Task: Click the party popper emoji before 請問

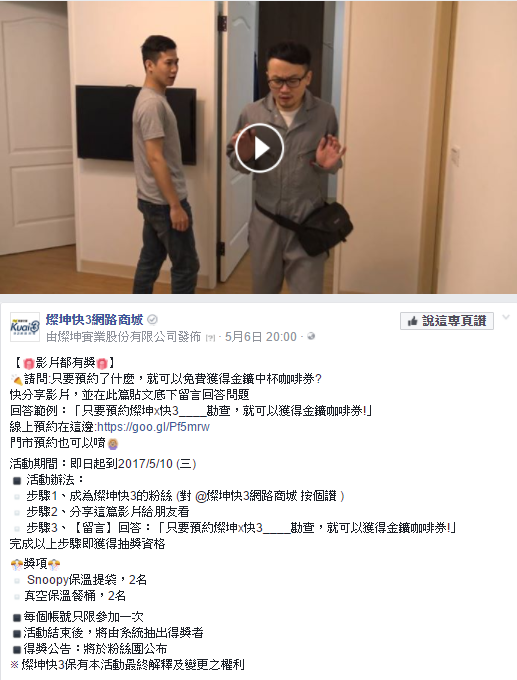Action: pos(16,379)
